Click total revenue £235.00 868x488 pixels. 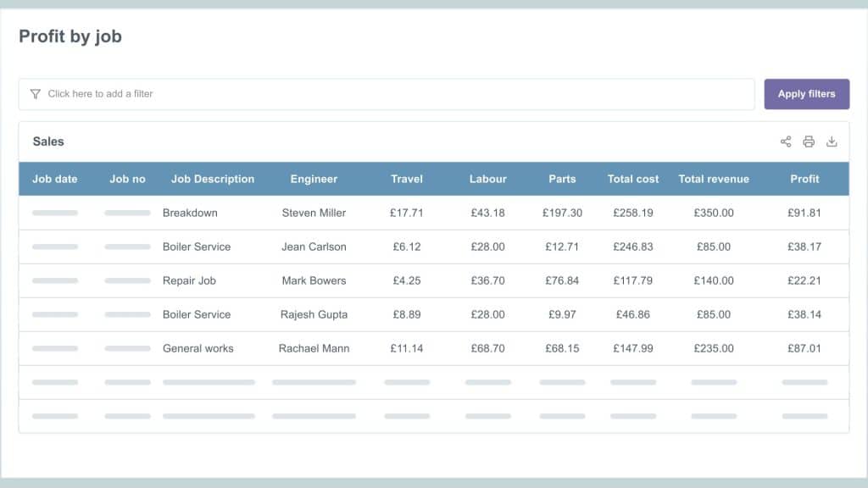(714, 348)
